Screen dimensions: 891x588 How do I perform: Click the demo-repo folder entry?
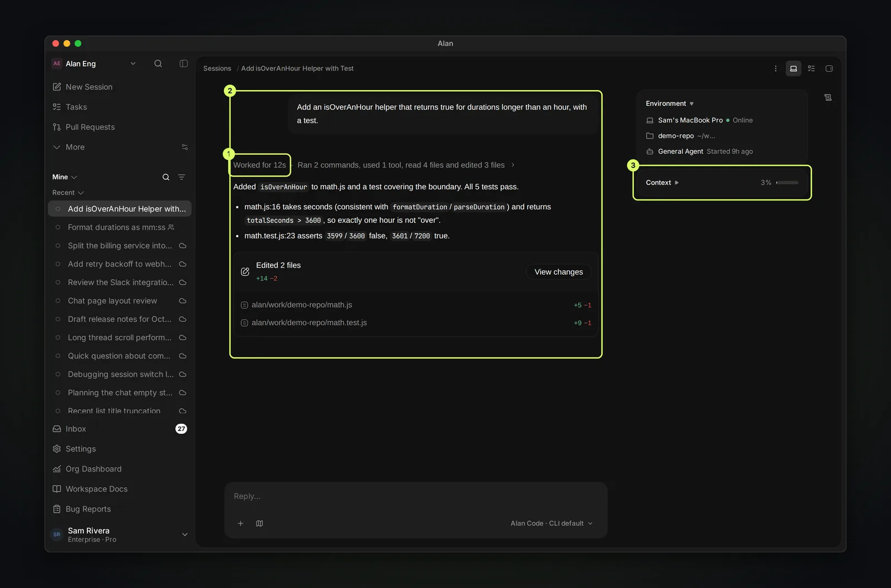[x=681, y=136]
